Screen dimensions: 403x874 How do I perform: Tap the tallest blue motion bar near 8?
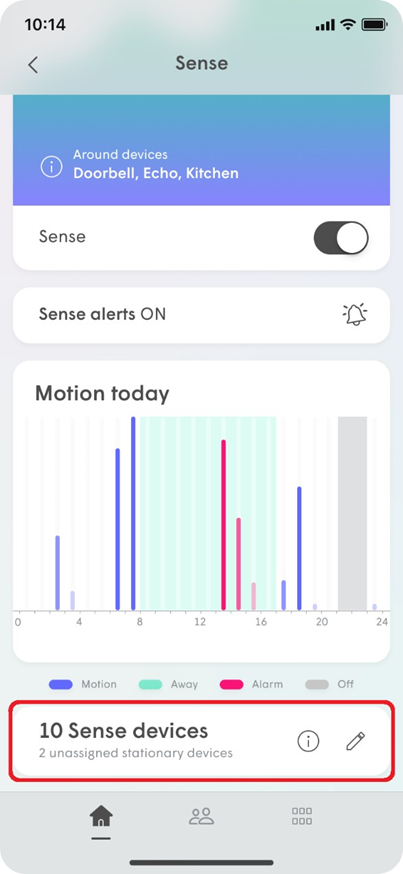[133, 513]
